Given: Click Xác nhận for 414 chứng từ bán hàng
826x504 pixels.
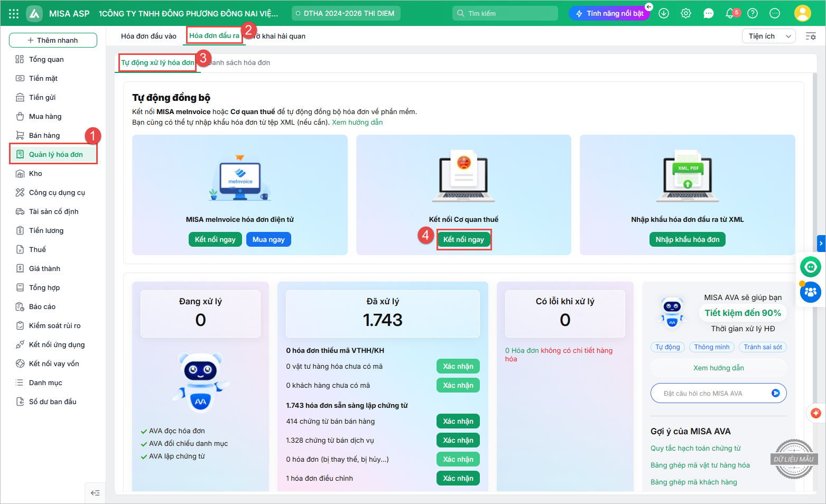Looking at the screenshot, I should tap(458, 421).
